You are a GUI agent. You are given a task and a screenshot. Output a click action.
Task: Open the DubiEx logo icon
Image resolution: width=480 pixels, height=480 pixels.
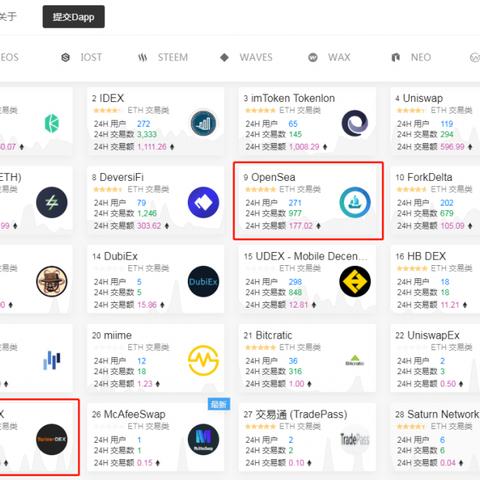point(203,281)
